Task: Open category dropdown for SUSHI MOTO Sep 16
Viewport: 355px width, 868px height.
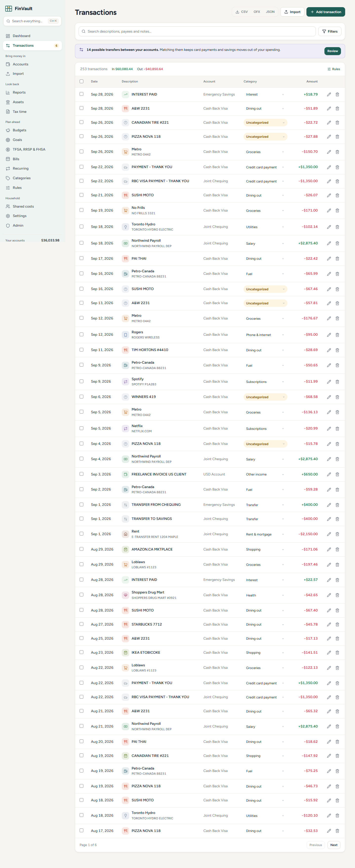Action: (x=265, y=289)
